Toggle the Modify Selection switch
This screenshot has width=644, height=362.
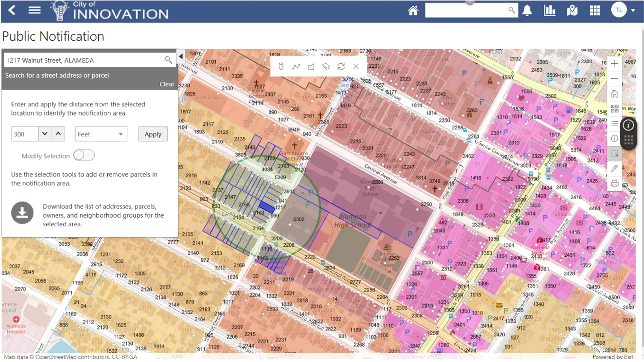pos(84,156)
